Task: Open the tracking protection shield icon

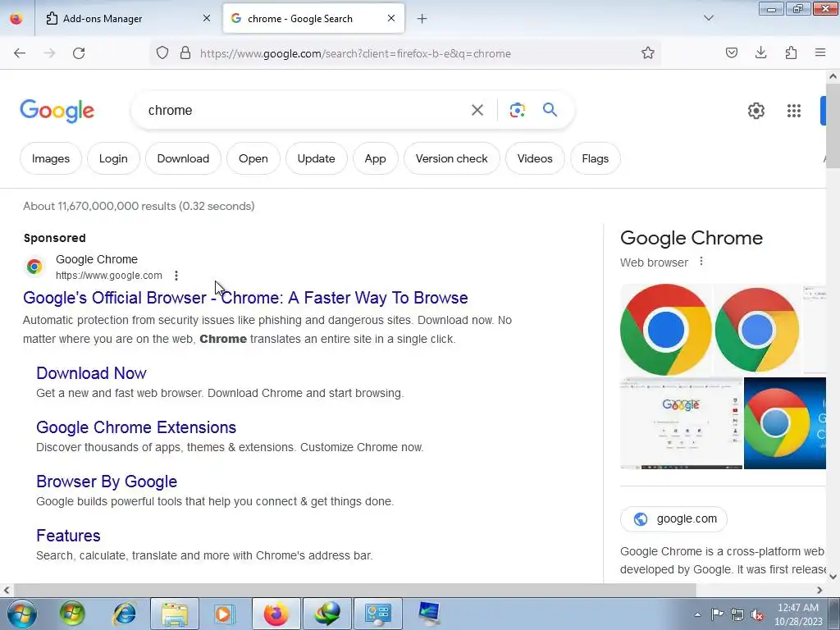Action: 162,53
